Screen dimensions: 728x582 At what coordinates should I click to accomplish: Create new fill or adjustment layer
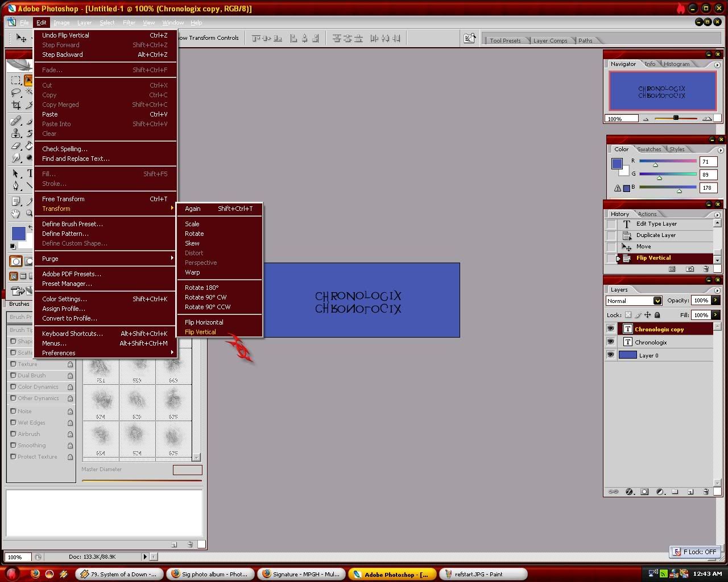pyautogui.click(x=660, y=492)
